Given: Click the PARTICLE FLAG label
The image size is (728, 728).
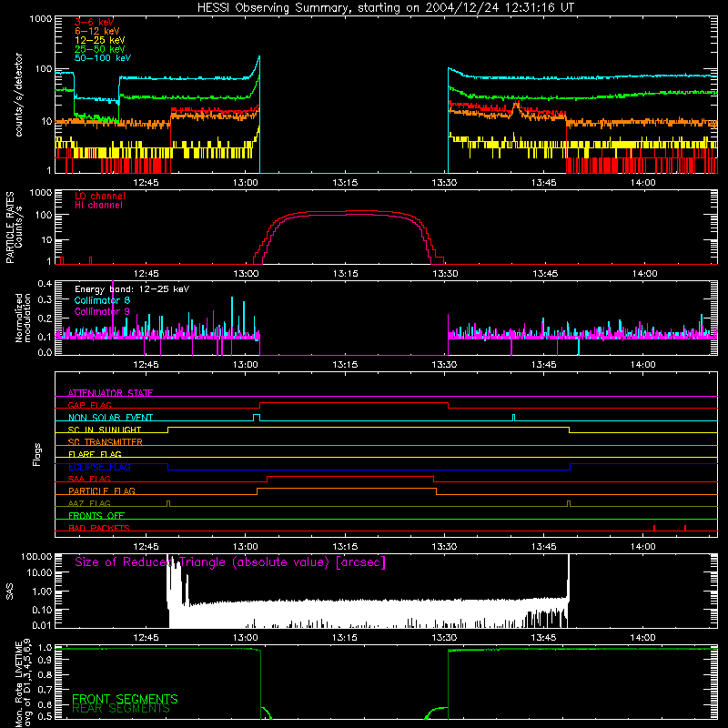Looking at the screenshot, I should click(102, 491).
